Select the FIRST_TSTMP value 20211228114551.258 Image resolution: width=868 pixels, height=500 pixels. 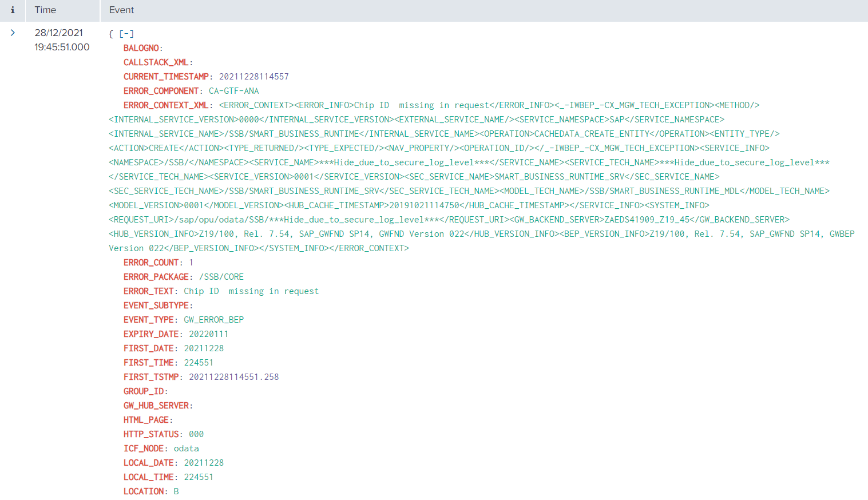pyautogui.click(x=233, y=377)
